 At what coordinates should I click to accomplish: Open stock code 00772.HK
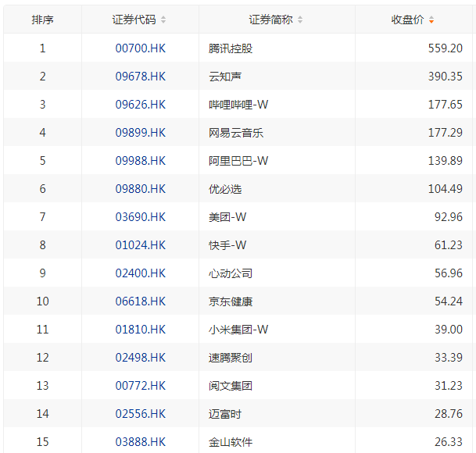click(140, 386)
